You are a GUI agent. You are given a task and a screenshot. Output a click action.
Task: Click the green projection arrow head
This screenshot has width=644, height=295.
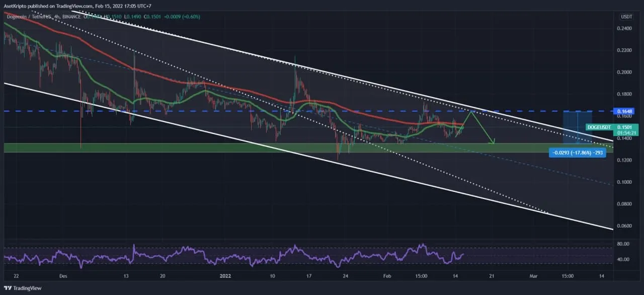point(494,141)
